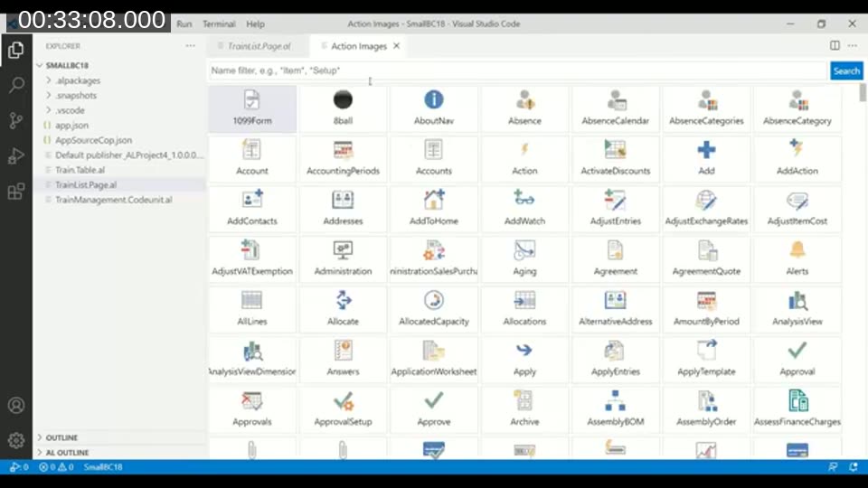The height and width of the screenshot is (488, 868).
Task: Select the Approval checkmark icon
Action: click(x=797, y=360)
